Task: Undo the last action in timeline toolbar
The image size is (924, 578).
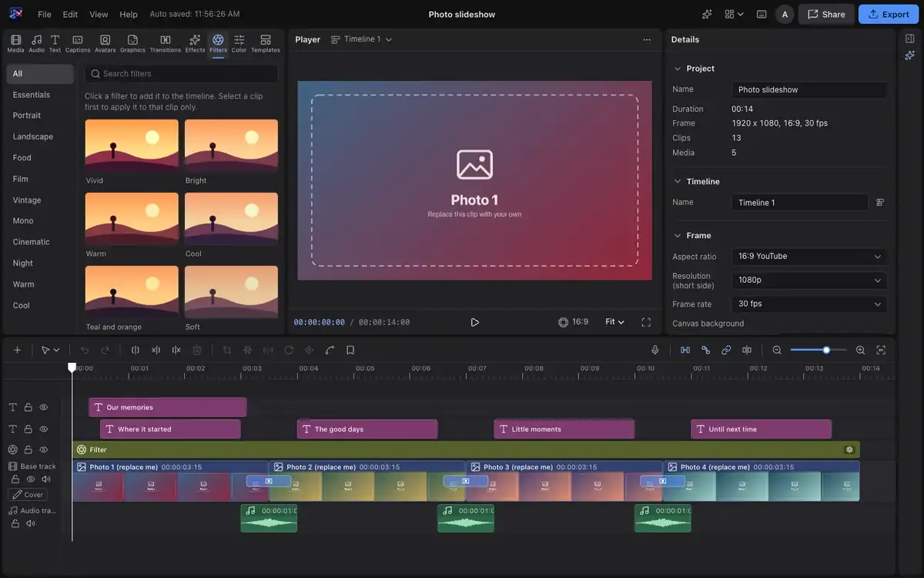Action: [85, 350]
